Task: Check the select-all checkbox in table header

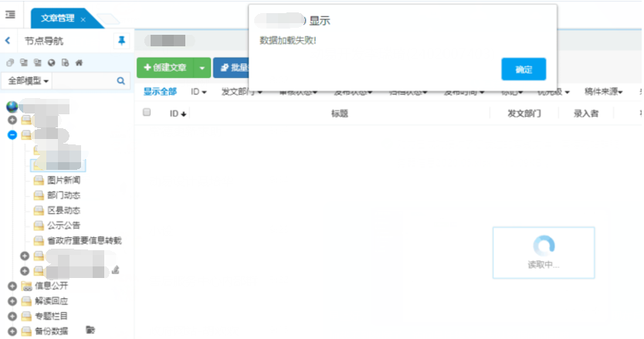Action: pyautogui.click(x=147, y=113)
